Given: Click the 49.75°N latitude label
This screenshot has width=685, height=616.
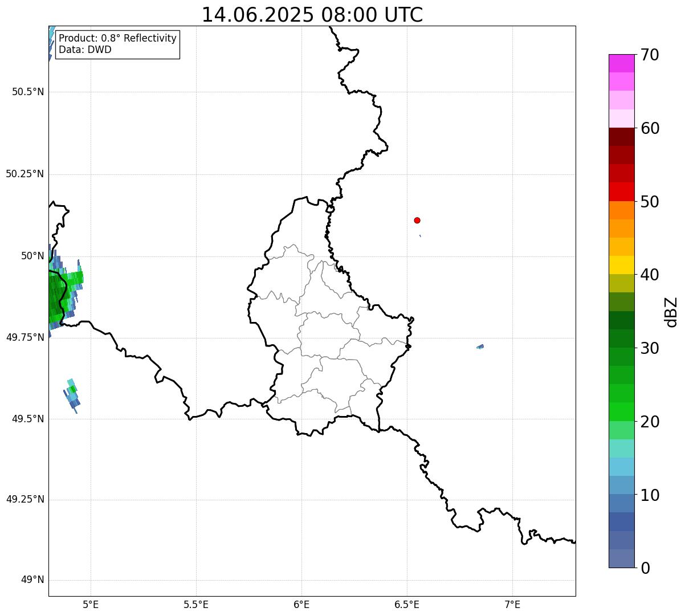Looking at the screenshot, I should [x=25, y=337].
